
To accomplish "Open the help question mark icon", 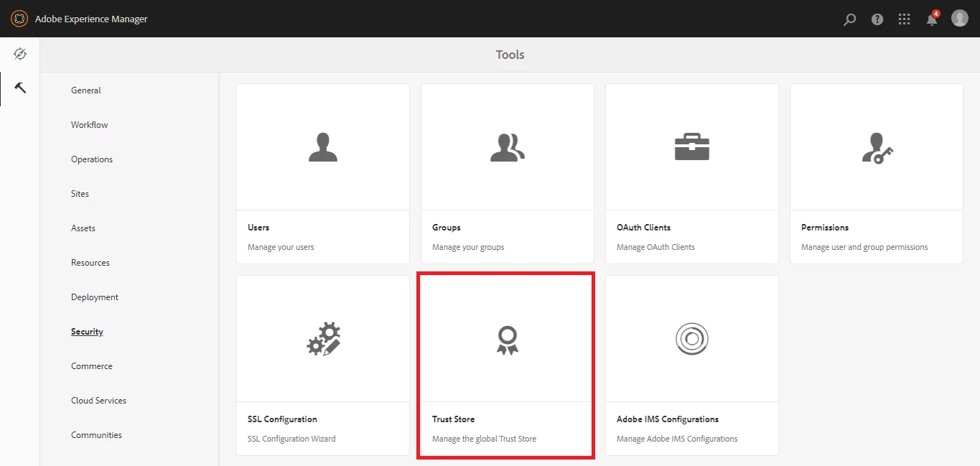I will [877, 19].
